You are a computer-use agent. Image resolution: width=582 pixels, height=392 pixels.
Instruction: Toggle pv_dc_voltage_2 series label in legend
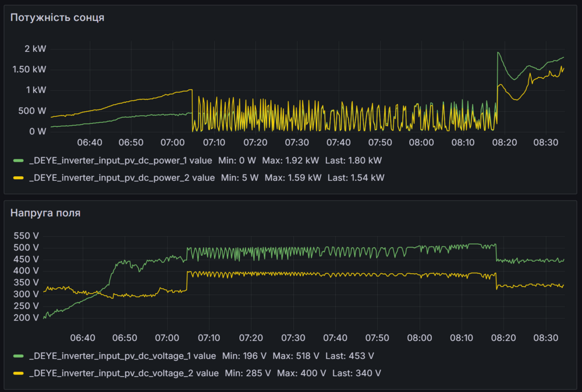[124, 373]
